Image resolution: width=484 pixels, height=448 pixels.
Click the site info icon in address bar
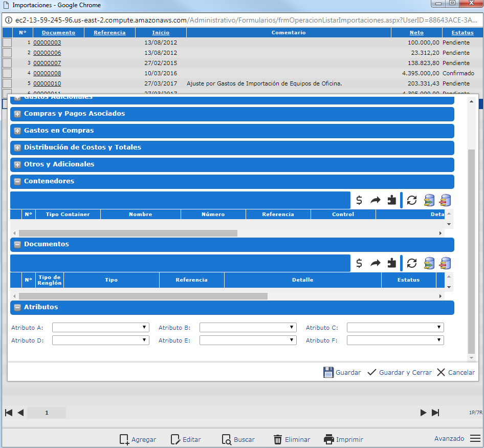[x=9, y=20]
